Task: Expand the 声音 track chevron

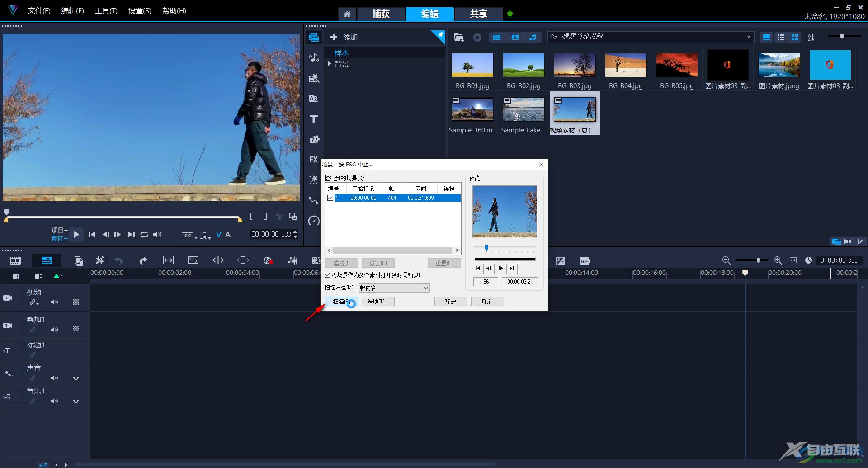Action: pos(76,378)
